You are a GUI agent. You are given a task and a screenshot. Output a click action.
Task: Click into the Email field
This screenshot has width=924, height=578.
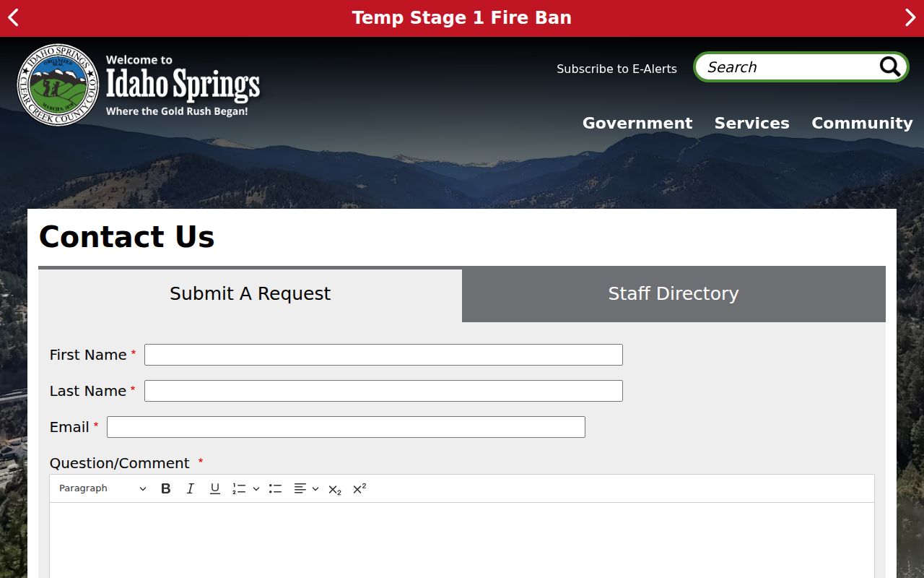(346, 427)
